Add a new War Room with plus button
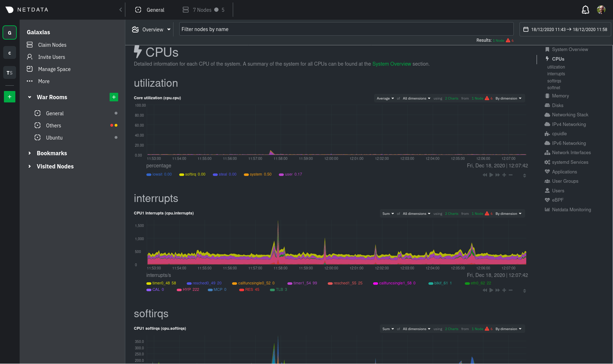 (114, 97)
